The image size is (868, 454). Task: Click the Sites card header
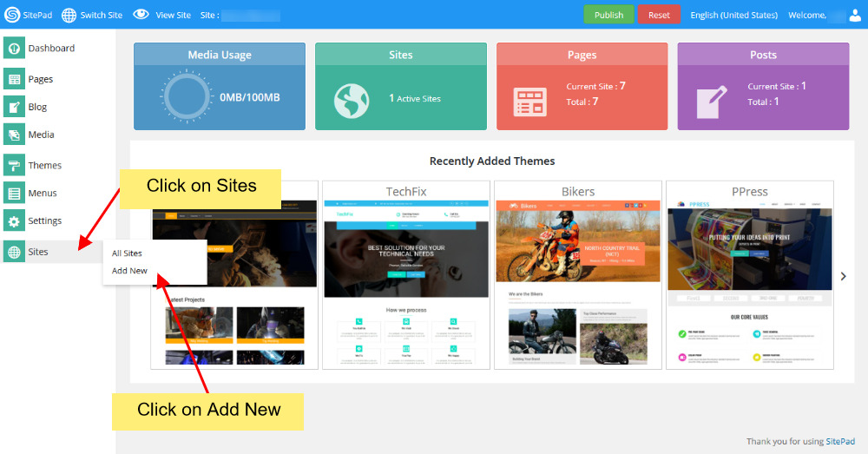(x=401, y=55)
